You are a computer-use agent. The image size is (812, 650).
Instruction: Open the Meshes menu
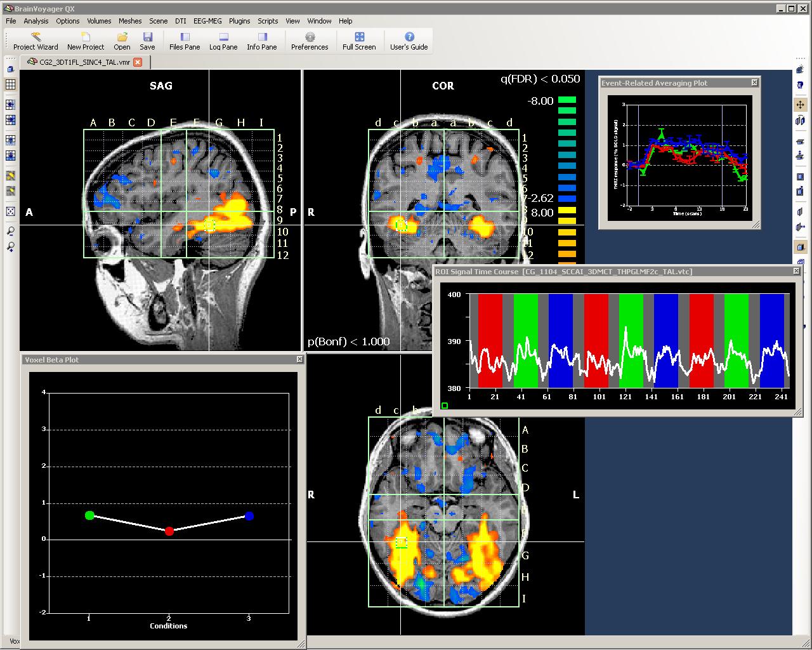130,21
